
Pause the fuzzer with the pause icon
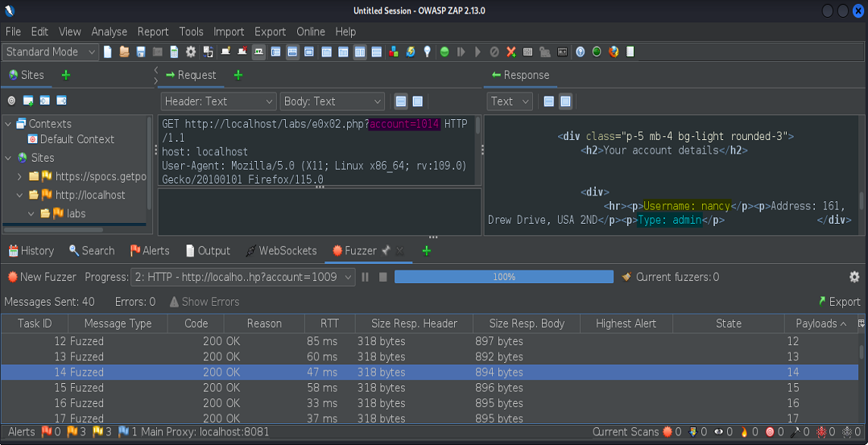366,277
